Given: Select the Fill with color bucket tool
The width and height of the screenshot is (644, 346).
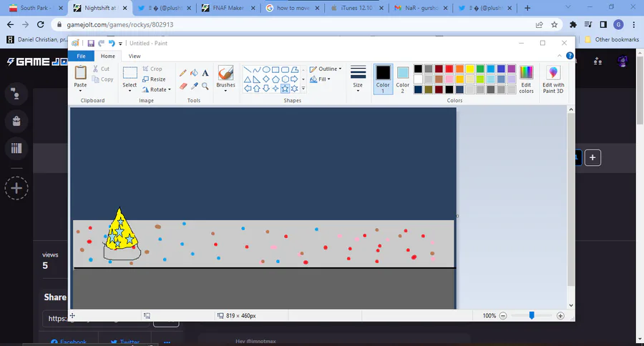Looking at the screenshot, I should (x=194, y=73).
